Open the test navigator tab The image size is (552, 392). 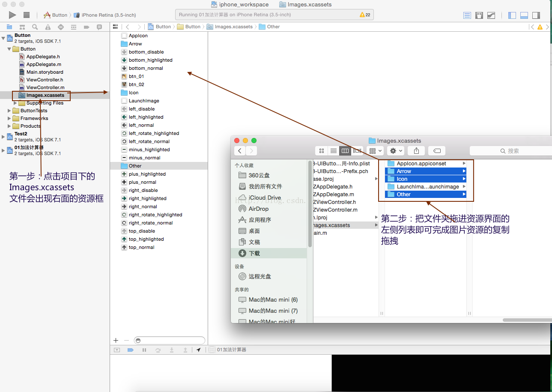coord(61,27)
